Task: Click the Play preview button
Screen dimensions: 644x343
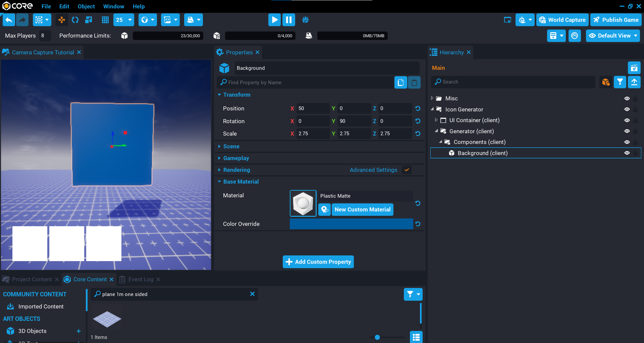Action: pos(274,20)
